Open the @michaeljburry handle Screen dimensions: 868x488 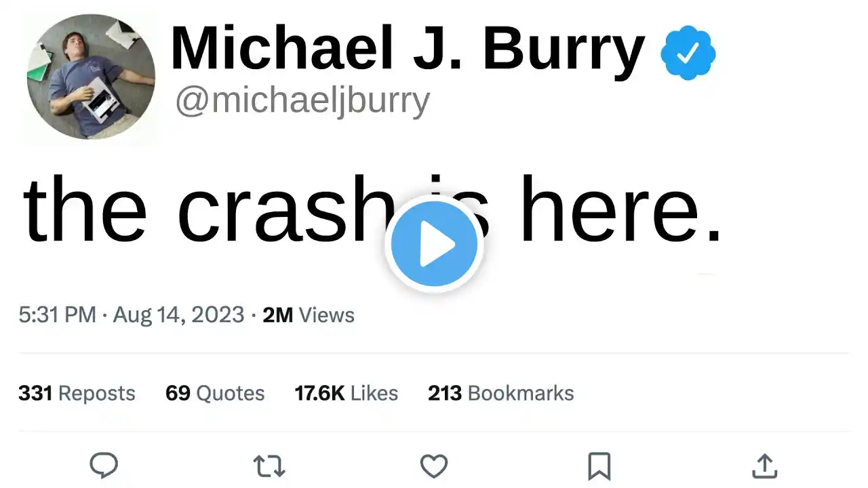coord(302,101)
